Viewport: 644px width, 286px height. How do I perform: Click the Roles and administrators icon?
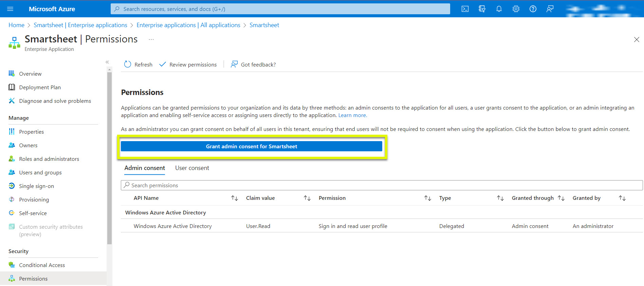12,159
